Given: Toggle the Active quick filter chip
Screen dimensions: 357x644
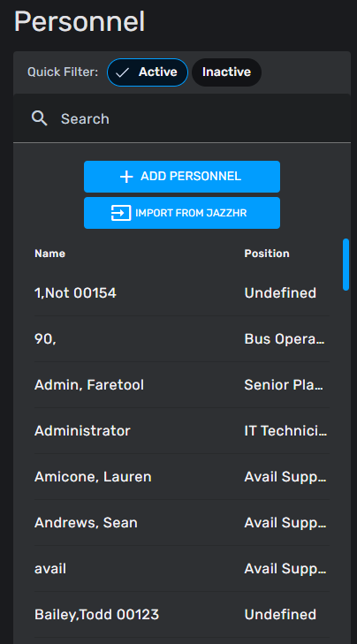Looking at the screenshot, I should [148, 72].
